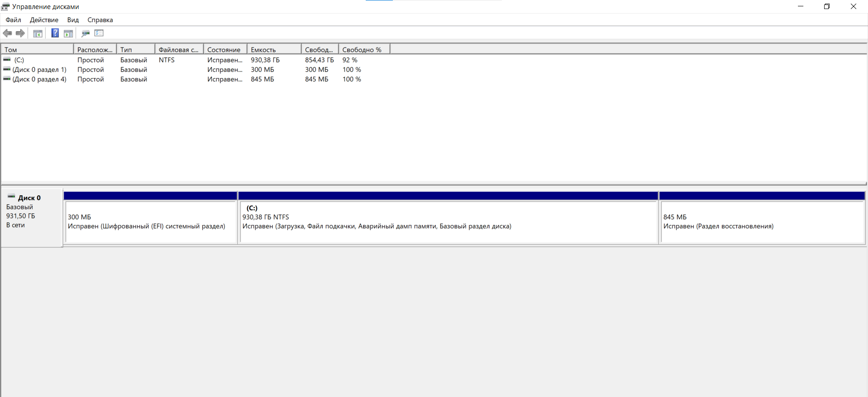Click the Forward arrow in the toolbar
This screenshot has width=868, height=397.
20,33
